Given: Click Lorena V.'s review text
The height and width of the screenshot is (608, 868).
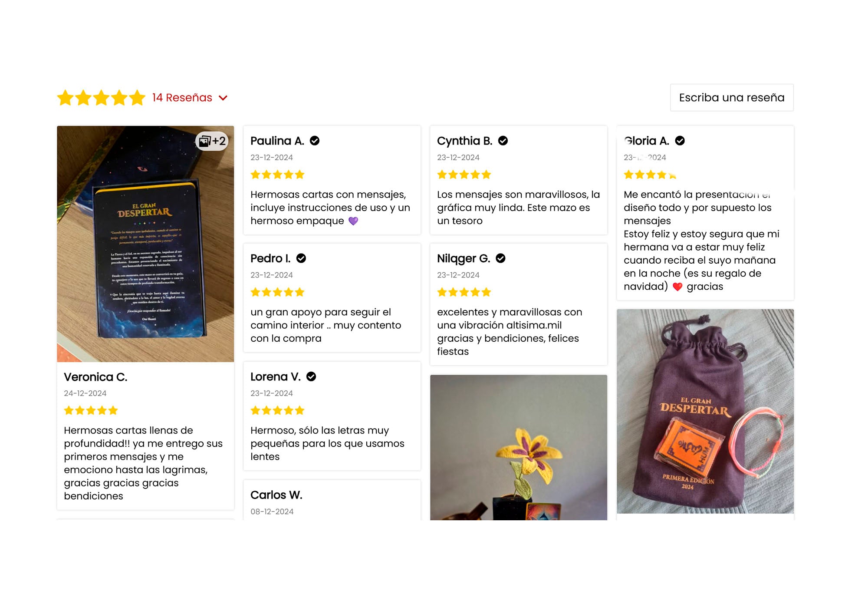Looking at the screenshot, I should [327, 443].
